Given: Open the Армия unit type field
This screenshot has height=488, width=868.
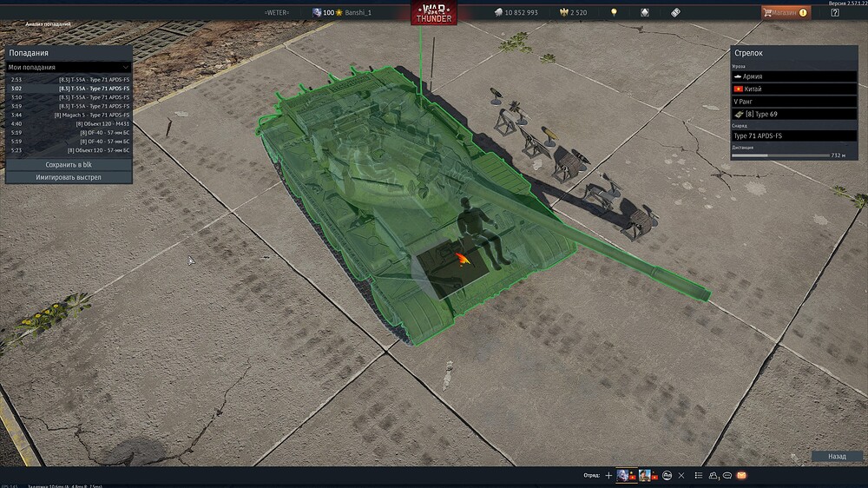Looking at the screenshot, I should click(794, 76).
